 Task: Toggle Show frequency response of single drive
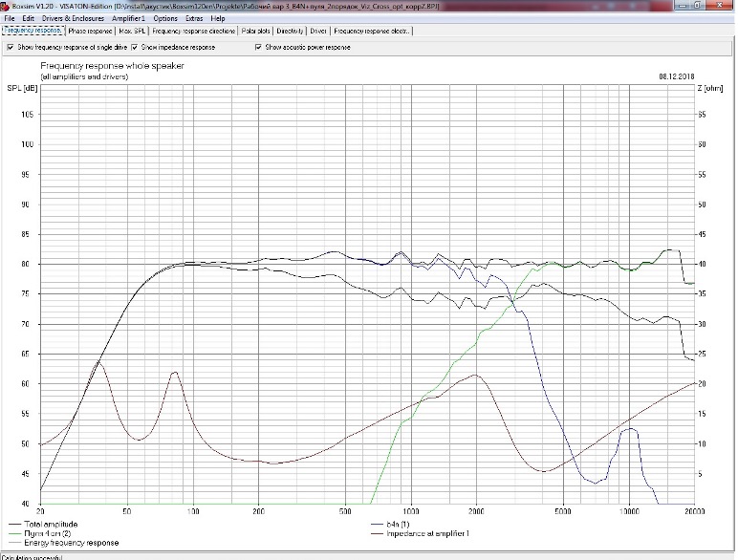(x=11, y=46)
